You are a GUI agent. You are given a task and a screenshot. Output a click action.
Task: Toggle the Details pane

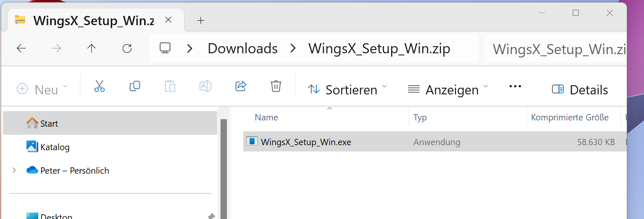coord(580,89)
